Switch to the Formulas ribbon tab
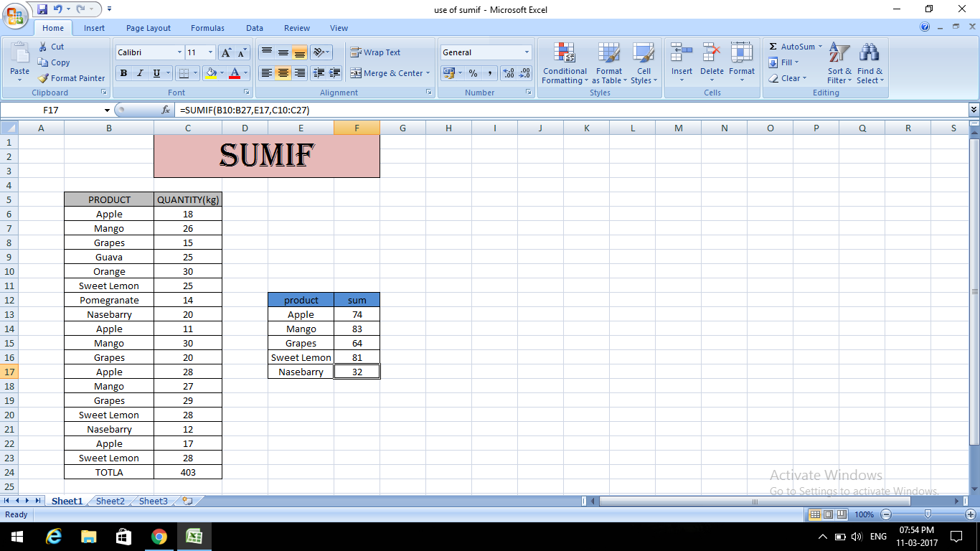The image size is (980, 551). click(x=207, y=28)
